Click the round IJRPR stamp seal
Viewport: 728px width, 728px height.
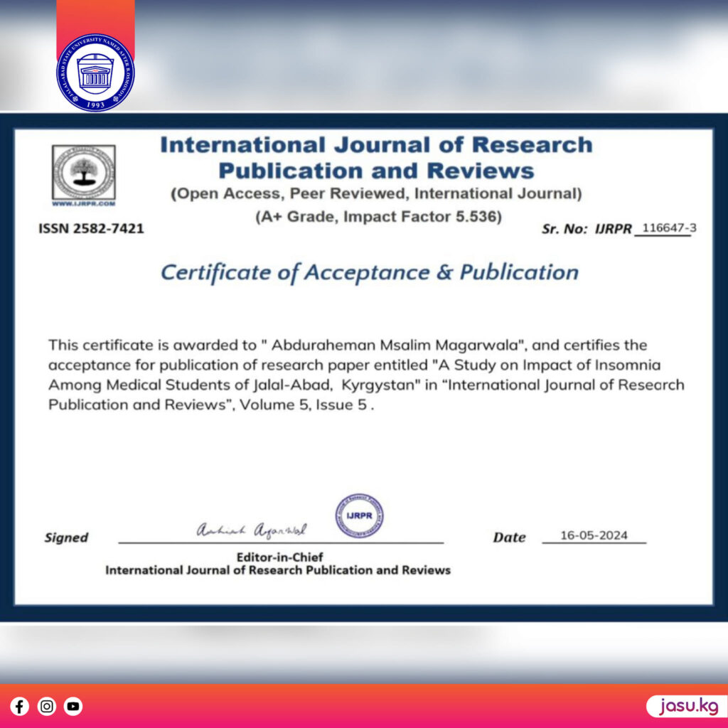click(x=359, y=516)
